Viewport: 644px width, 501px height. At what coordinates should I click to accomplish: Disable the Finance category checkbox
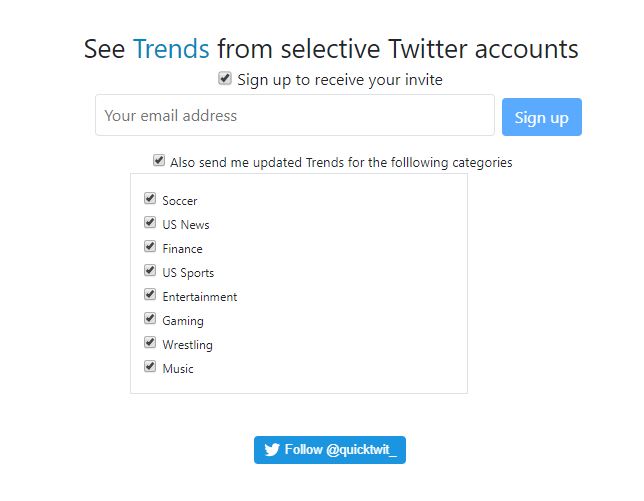tap(150, 247)
